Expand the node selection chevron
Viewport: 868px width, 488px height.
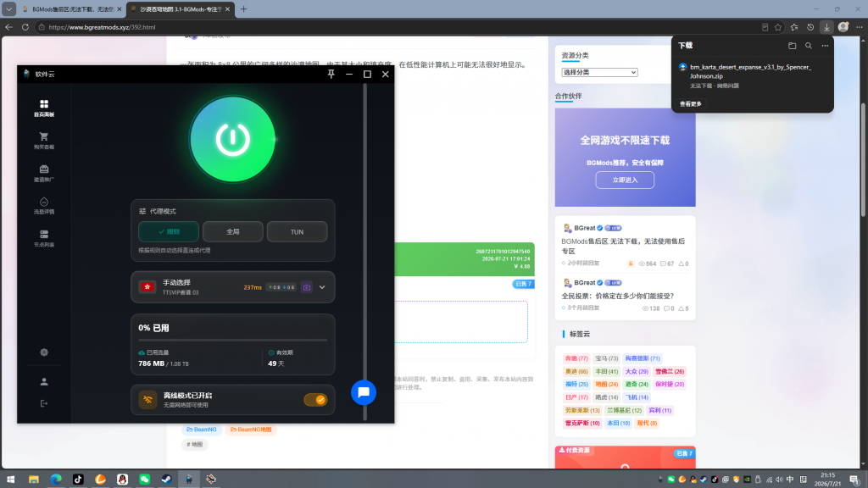(x=322, y=287)
